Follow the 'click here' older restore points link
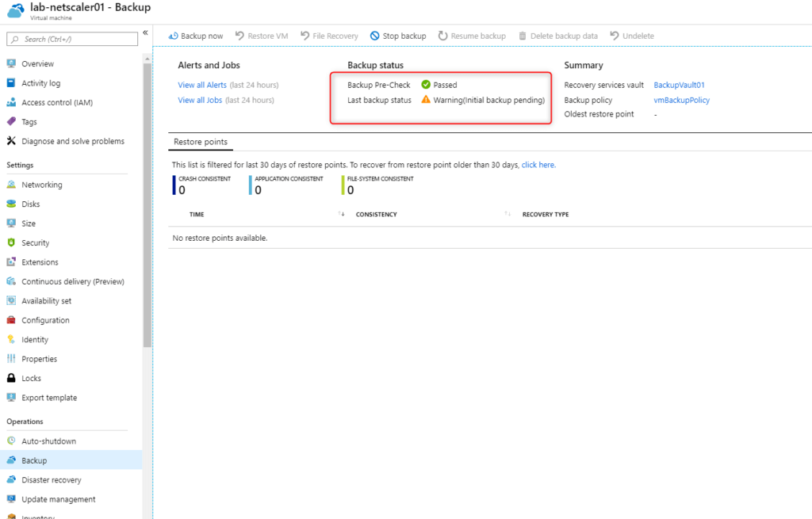Viewport: 812px width, 519px height. coord(538,165)
